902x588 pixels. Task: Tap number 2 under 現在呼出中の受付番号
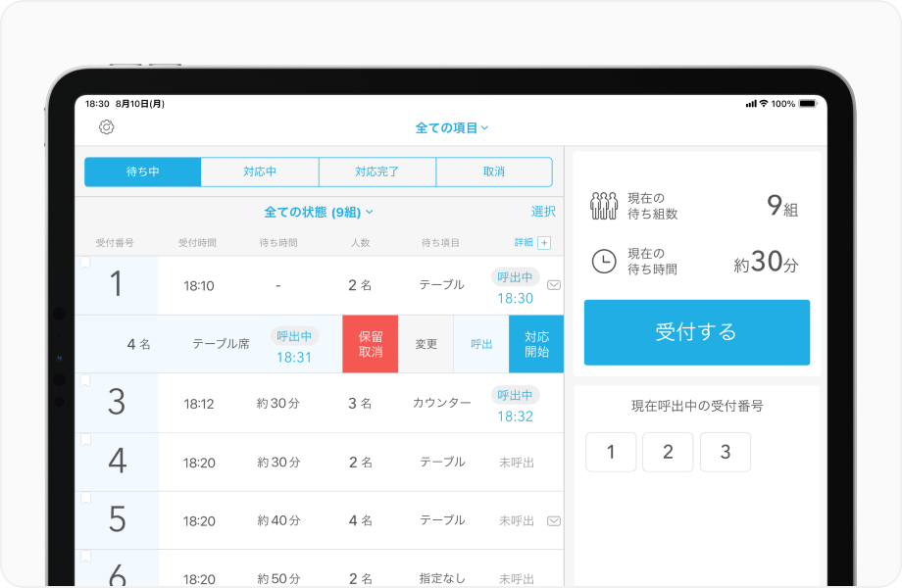point(668,452)
